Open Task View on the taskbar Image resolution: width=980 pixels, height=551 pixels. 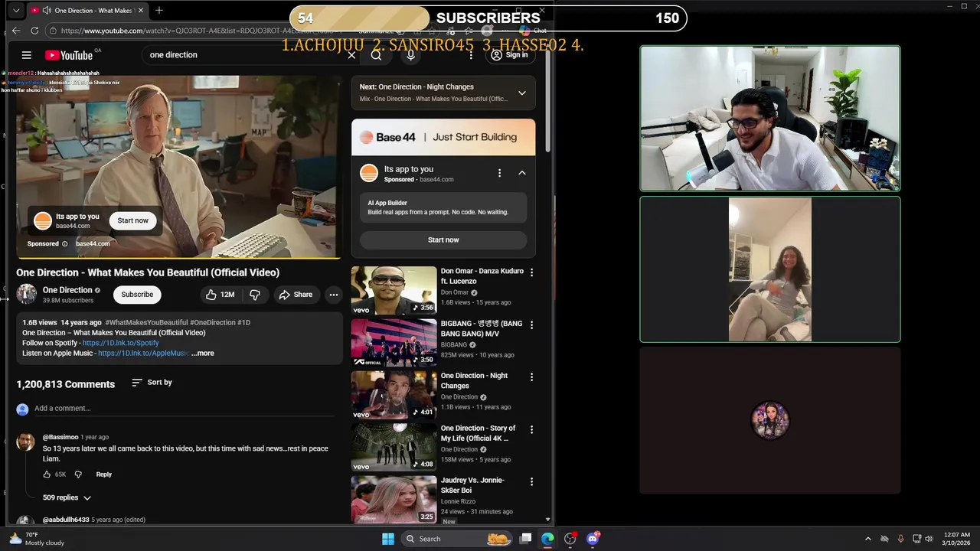pos(525,539)
